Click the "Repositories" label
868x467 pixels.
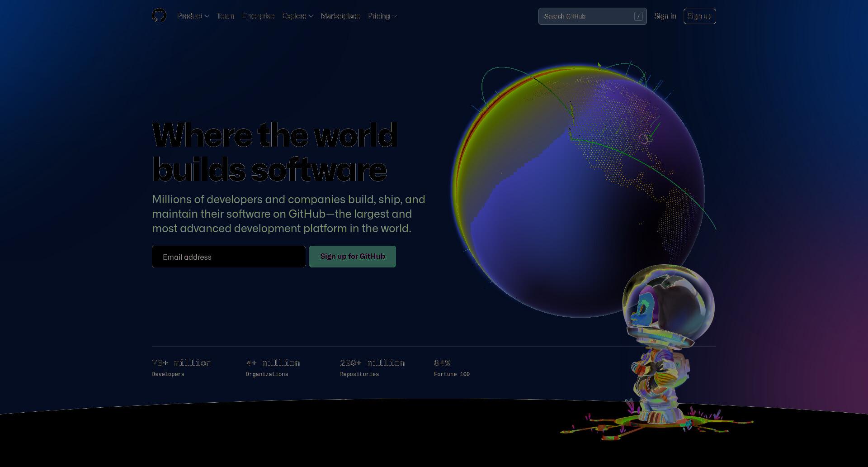tap(359, 374)
